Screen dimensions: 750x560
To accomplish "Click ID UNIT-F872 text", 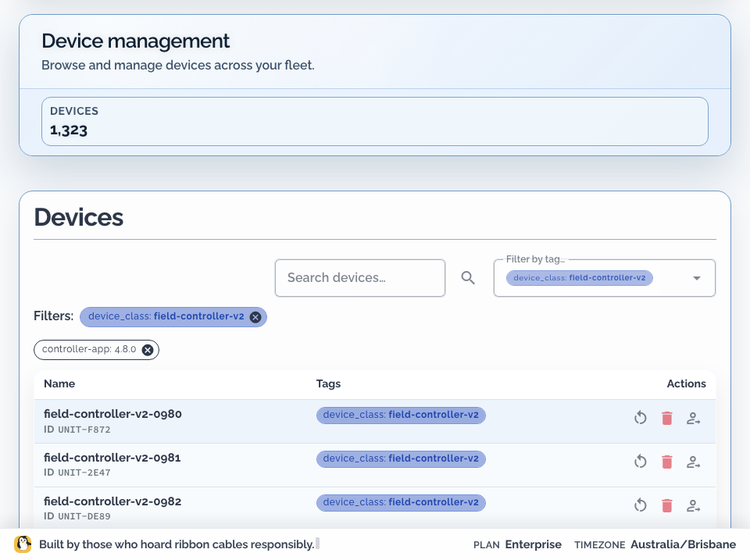I will click(x=77, y=430).
